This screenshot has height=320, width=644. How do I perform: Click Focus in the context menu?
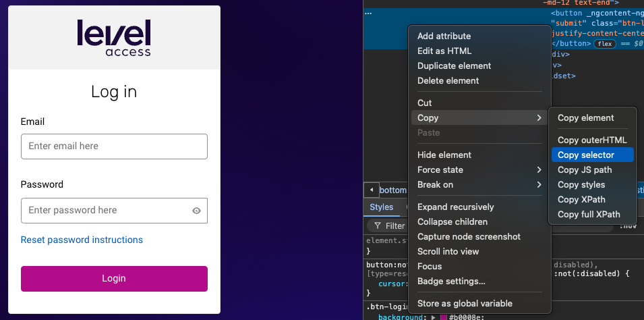pos(430,266)
